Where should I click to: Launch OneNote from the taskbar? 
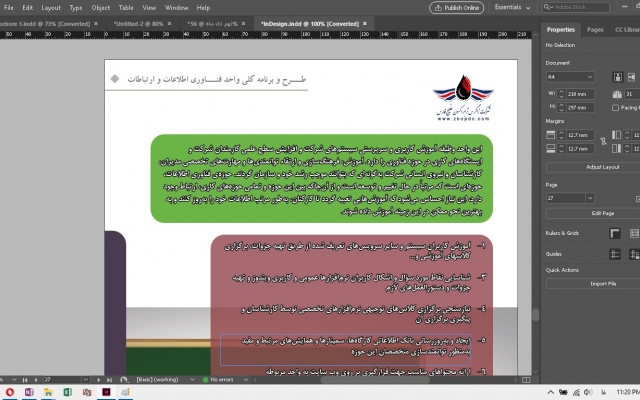point(28,393)
